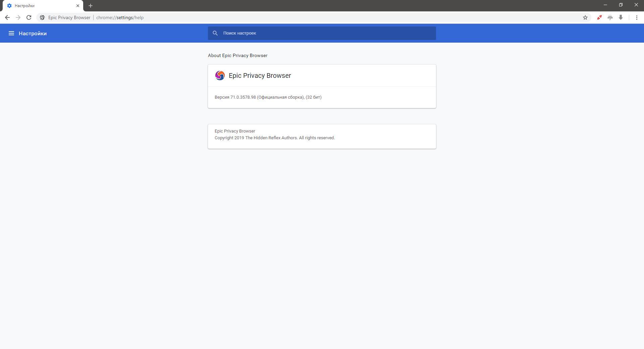Open the downloads arrow icon
This screenshot has width=644, height=349.
click(x=621, y=17)
